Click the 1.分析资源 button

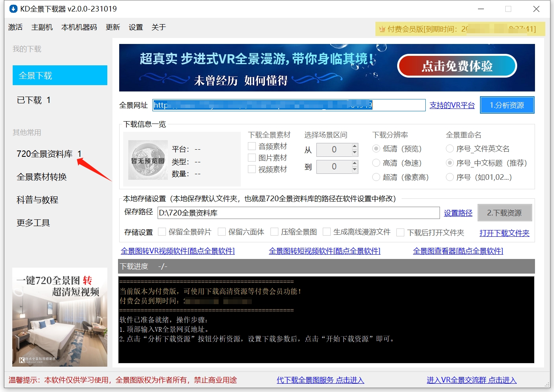[x=507, y=105]
